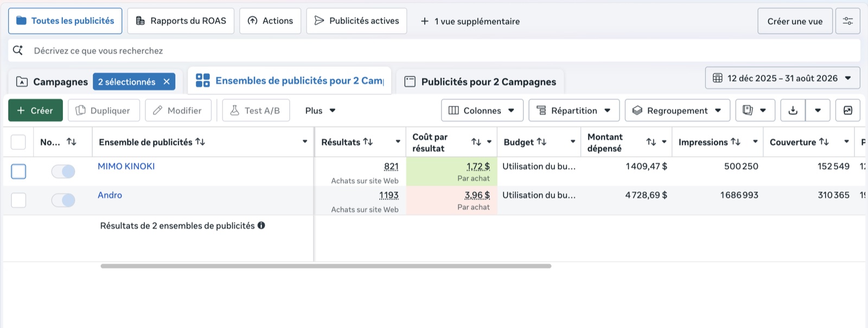
Task: Sort by the Résultats column arrows
Action: [x=368, y=142]
